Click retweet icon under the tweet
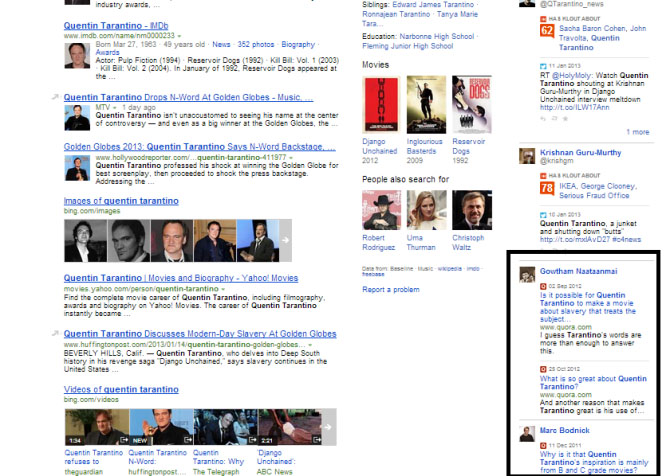670x476 pixels. click(x=554, y=118)
